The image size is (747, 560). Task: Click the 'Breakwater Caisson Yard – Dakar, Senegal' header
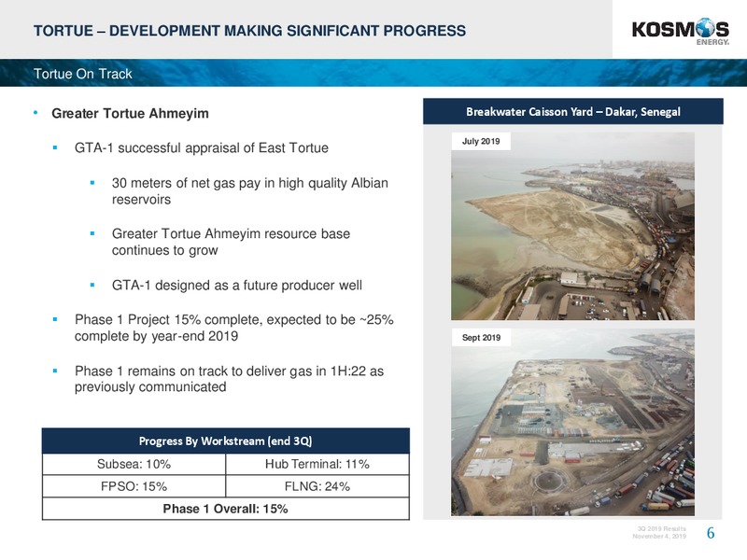[x=573, y=111]
